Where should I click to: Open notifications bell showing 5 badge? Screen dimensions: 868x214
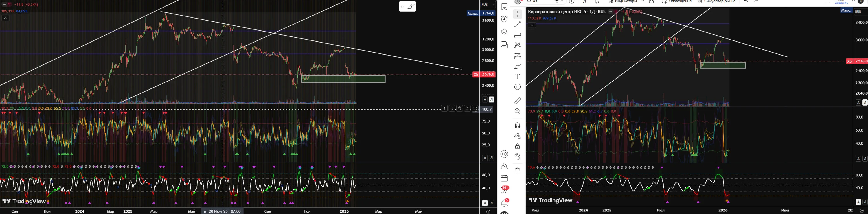tap(504, 203)
